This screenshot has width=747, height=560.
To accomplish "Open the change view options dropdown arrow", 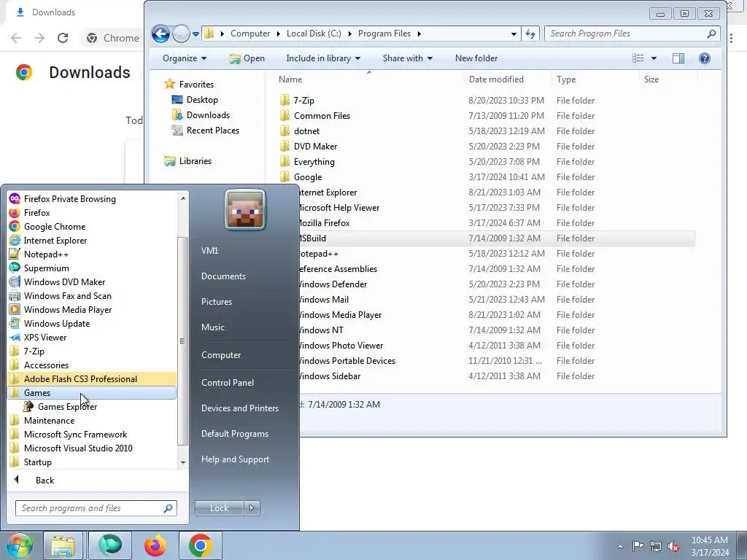I will [654, 58].
